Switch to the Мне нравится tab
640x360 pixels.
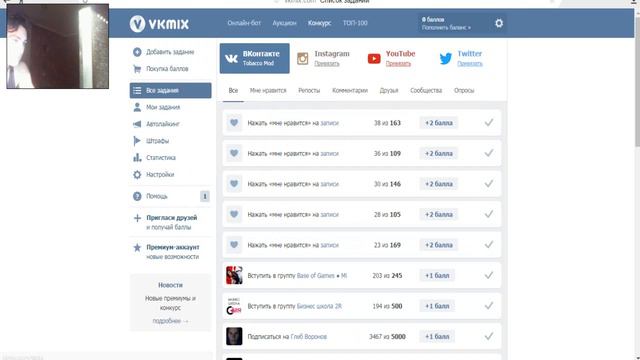(x=268, y=91)
